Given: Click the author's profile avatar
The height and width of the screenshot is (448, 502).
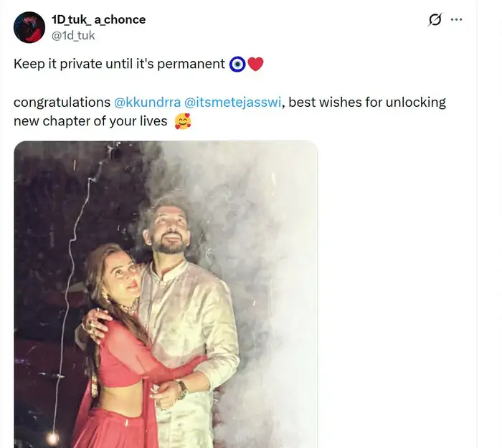Looking at the screenshot, I should click(29, 27).
